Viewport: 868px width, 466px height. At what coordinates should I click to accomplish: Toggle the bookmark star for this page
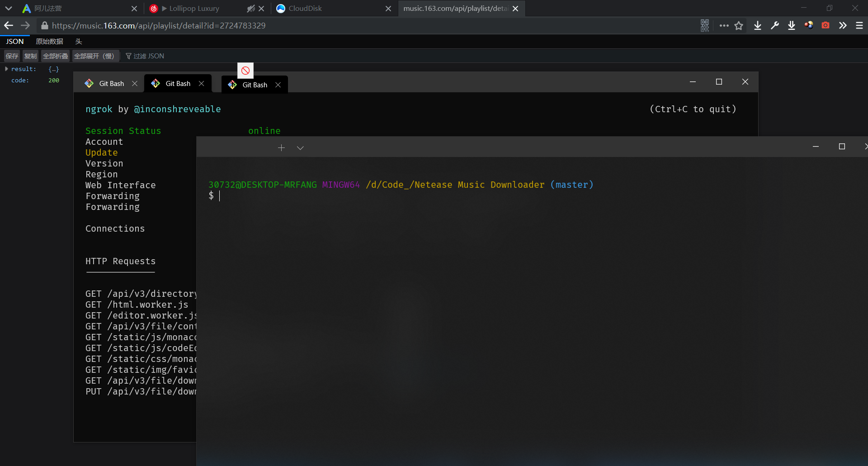coord(739,25)
